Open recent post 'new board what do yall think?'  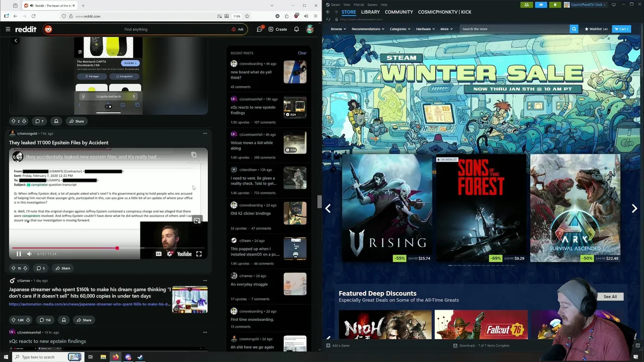coord(251,75)
